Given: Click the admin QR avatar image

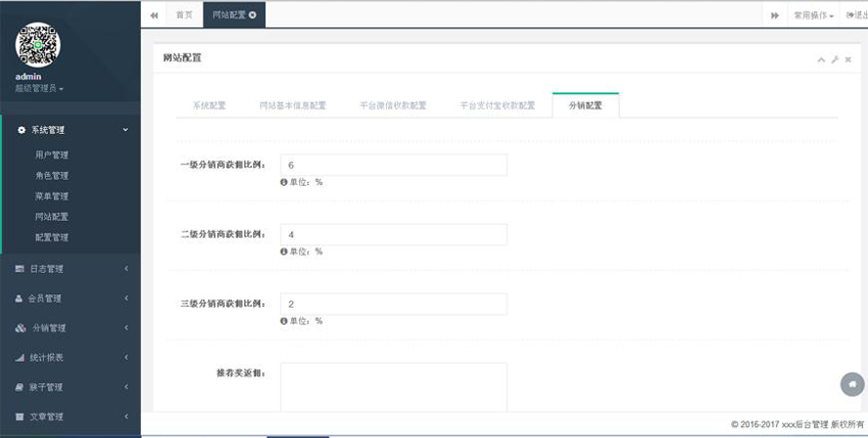Looking at the screenshot, I should (38, 44).
